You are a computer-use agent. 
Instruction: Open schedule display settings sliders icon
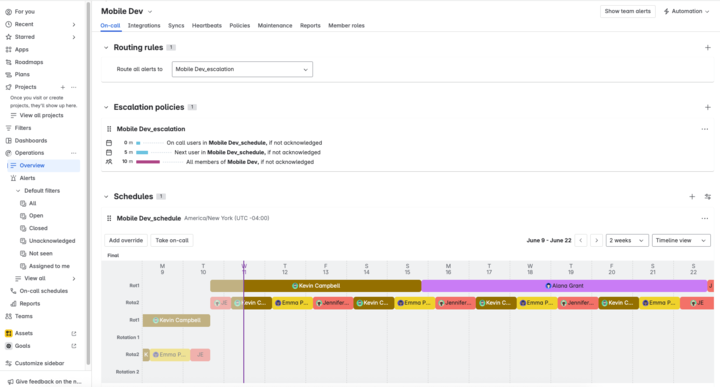point(708,196)
